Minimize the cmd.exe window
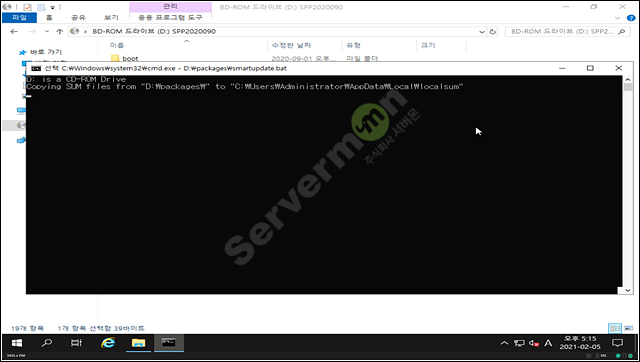The image size is (640, 362). (562, 68)
